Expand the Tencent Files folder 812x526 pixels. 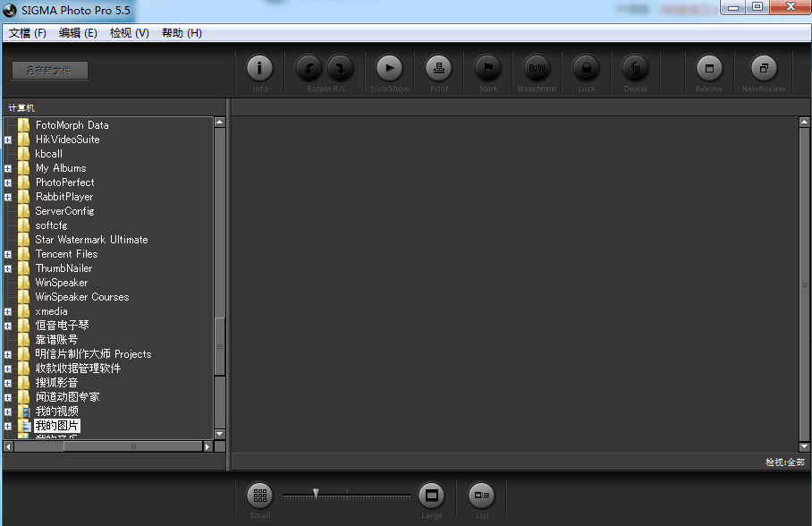click(x=8, y=254)
